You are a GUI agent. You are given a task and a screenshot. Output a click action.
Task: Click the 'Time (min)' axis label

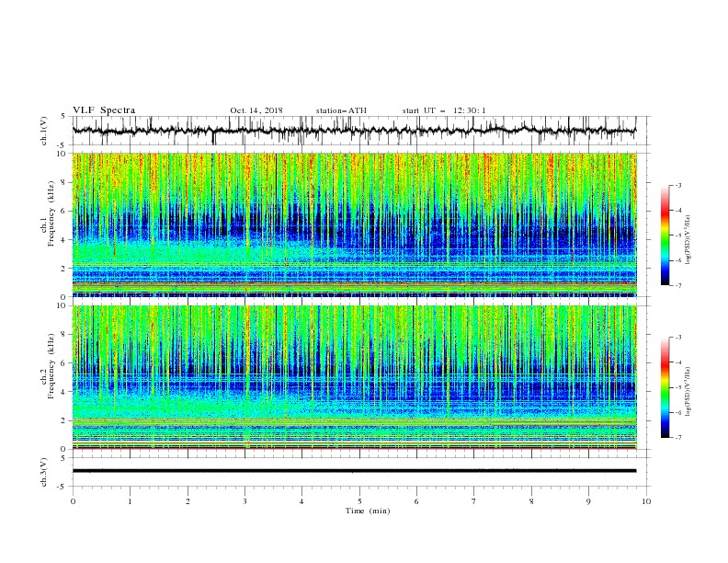tap(368, 511)
